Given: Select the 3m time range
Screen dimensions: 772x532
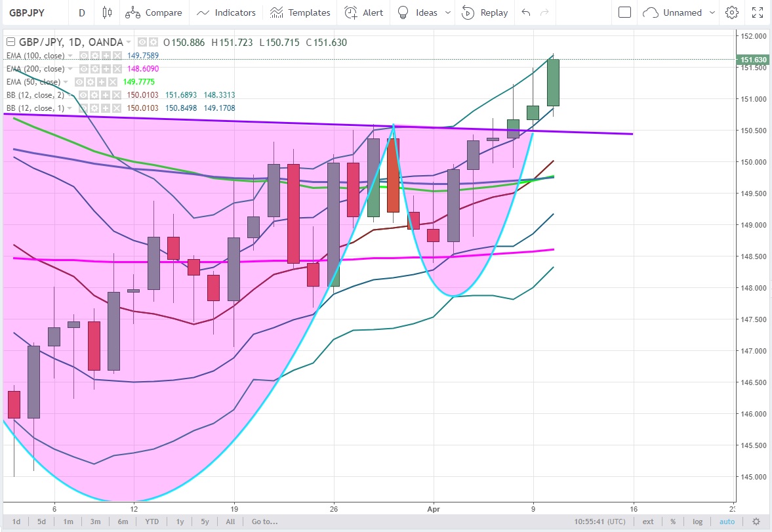Looking at the screenshot, I should [x=95, y=522].
